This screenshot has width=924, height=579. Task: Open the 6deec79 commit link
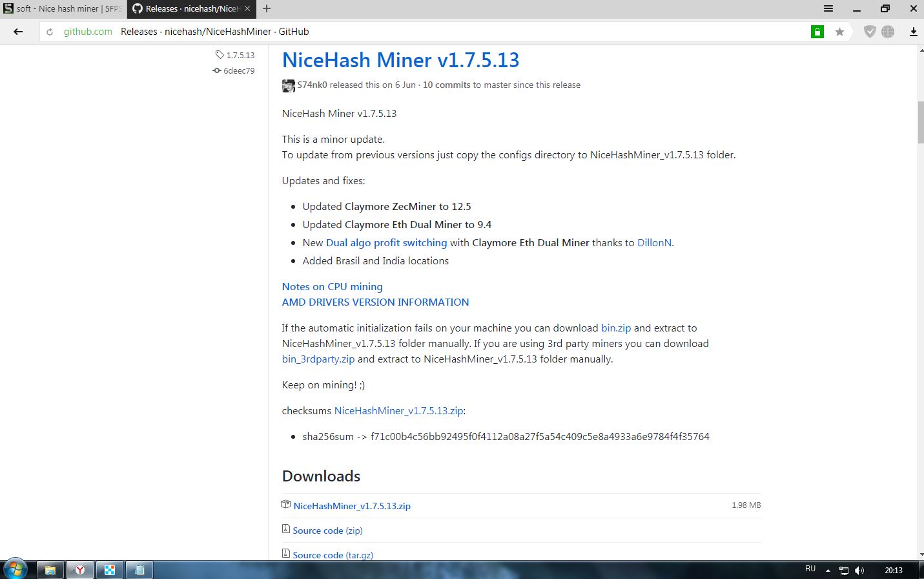click(x=238, y=70)
